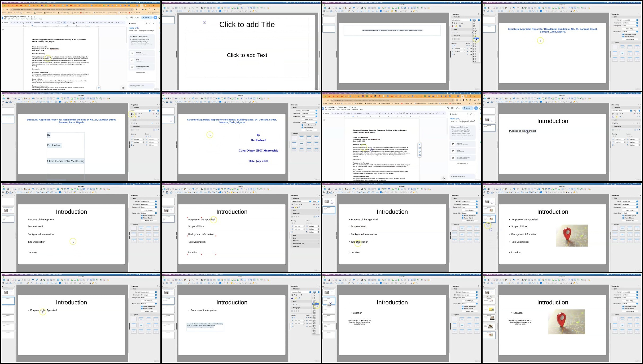The height and width of the screenshot is (364, 643).
Task: Open Format 'Screen 16:9' dropdown in blue-title-only frame
Action: pyautogui.click(x=630, y=20)
